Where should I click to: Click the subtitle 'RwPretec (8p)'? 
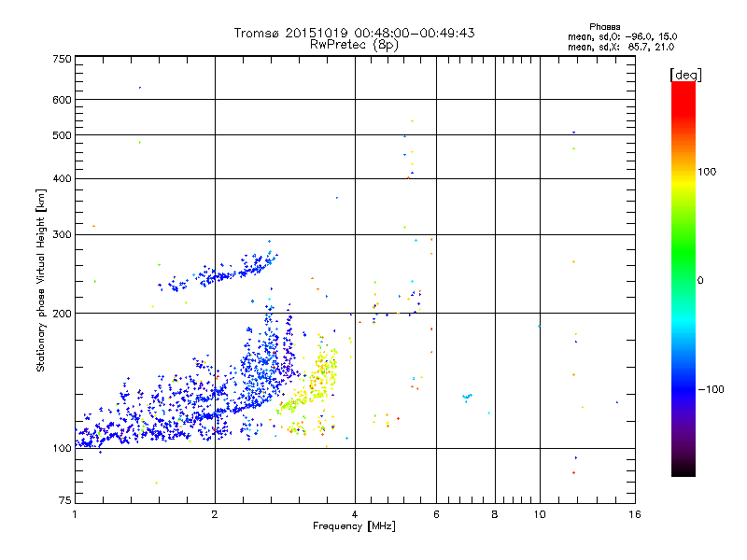point(354,45)
